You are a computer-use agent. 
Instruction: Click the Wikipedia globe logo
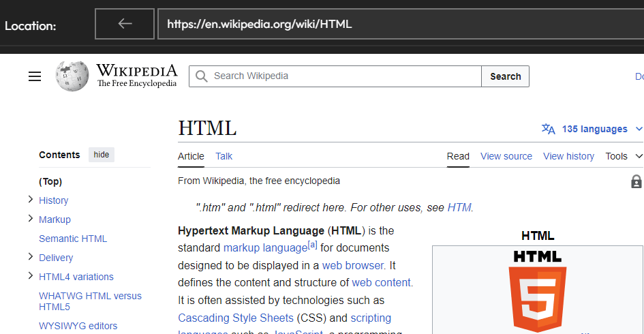72,76
